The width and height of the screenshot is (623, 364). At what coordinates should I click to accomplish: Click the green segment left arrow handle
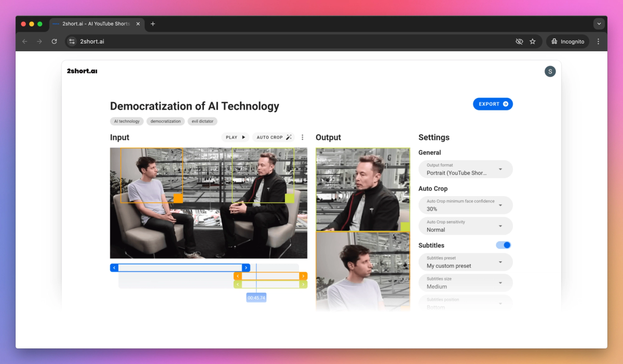click(238, 284)
